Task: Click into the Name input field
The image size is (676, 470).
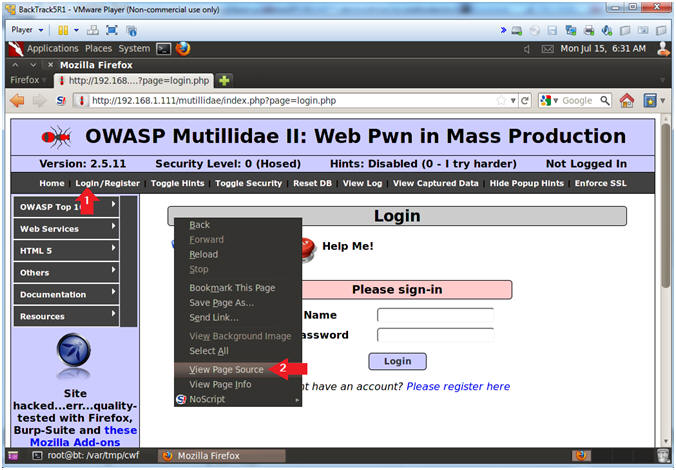Action: point(435,315)
